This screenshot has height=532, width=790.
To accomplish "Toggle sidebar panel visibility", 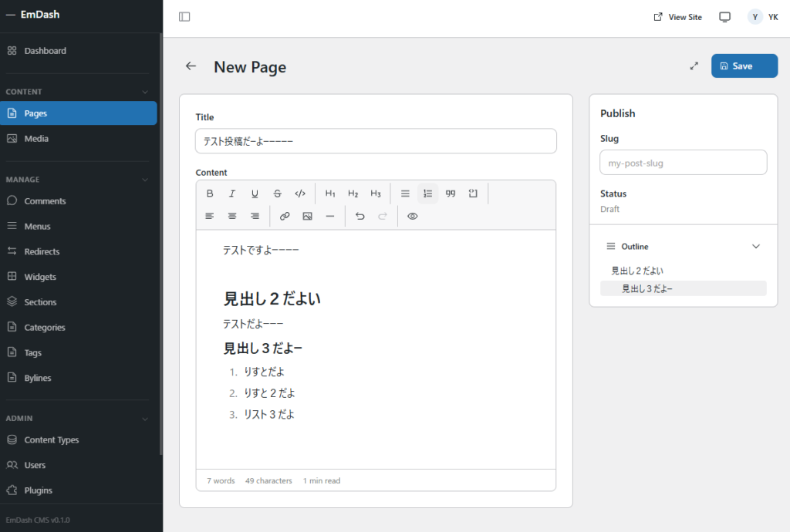I will [184, 17].
